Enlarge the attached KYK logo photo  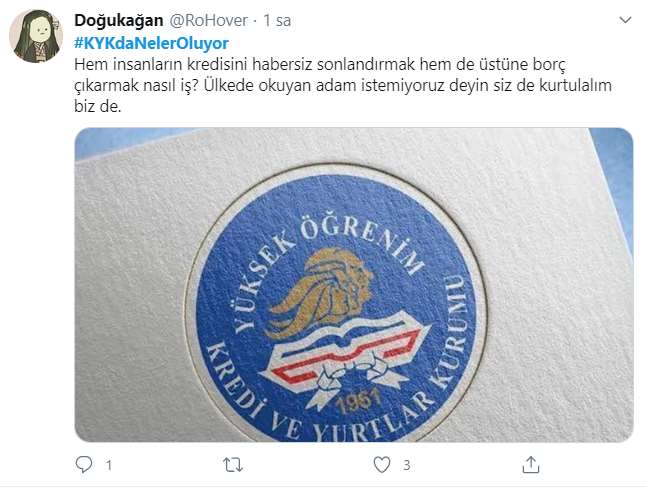[x=354, y=285]
